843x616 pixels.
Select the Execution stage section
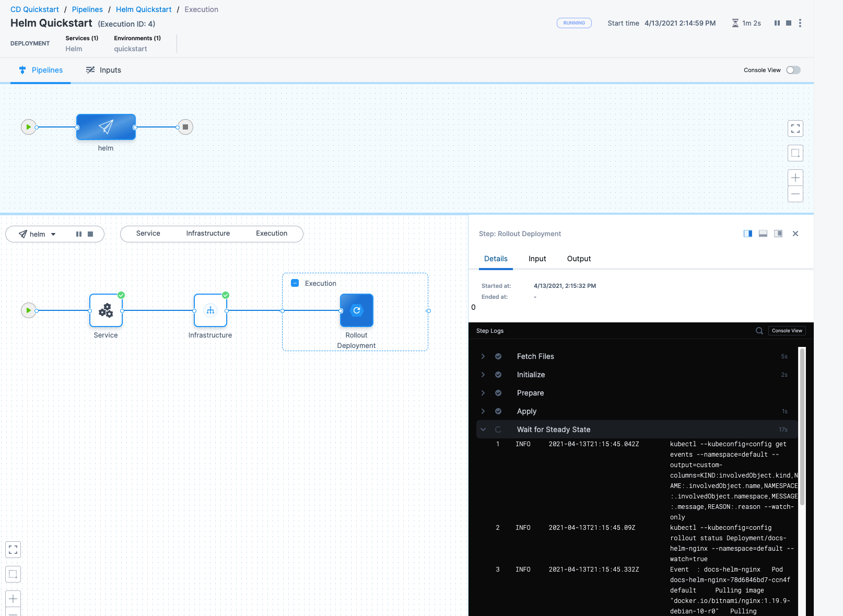click(272, 234)
